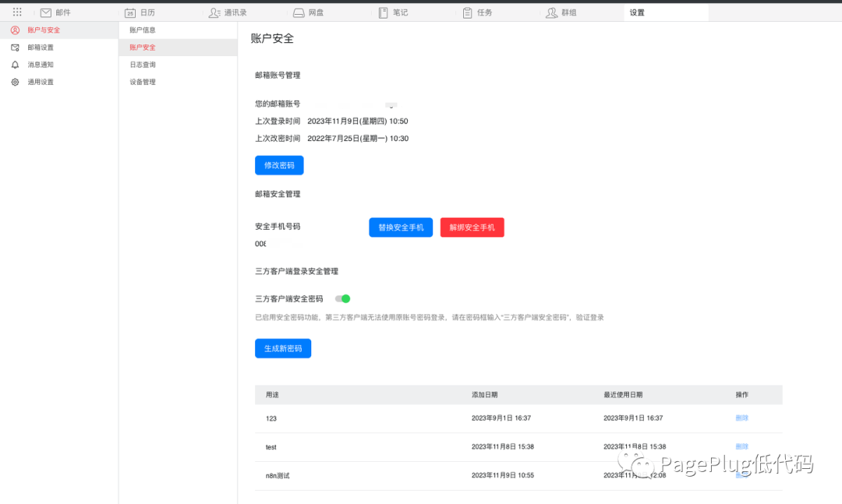This screenshot has width=842, height=504.
Task: Click the 生成新密码 button
Action: [x=283, y=348]
